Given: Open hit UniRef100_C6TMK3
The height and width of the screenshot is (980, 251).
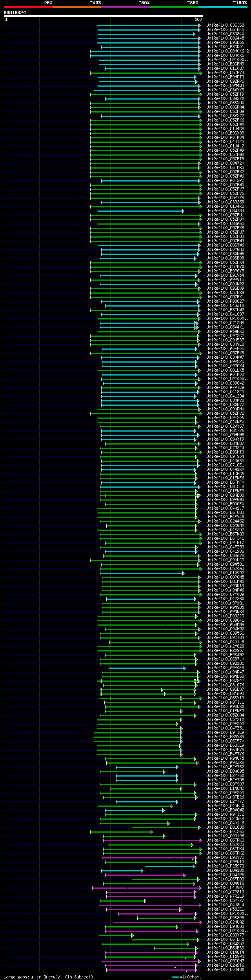Looking at the screenshot, I should tap(225, 168).
